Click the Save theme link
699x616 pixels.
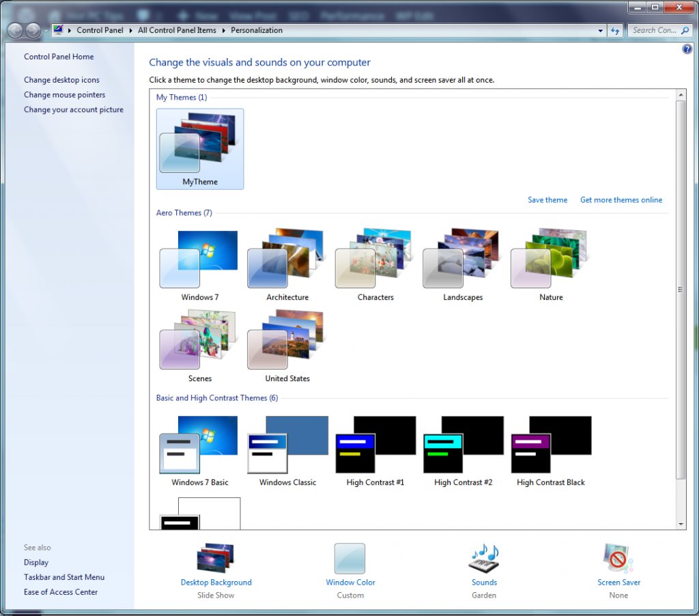point(547,199)
